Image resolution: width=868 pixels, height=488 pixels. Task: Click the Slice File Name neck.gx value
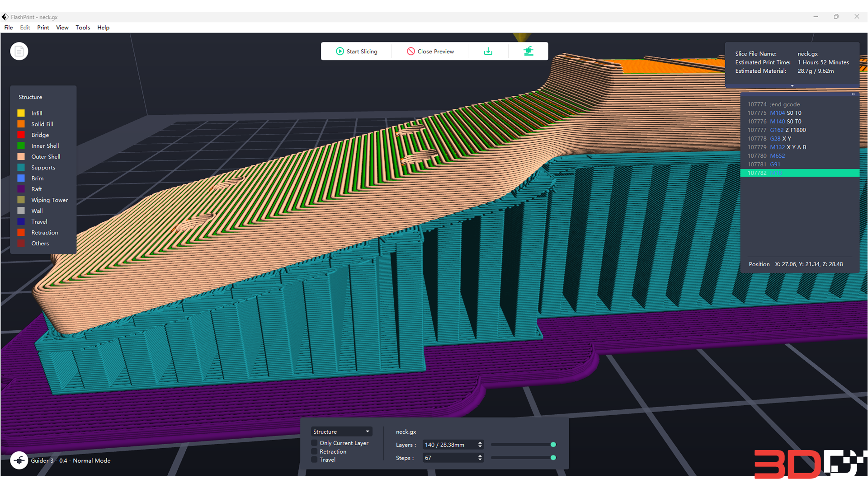807,54
